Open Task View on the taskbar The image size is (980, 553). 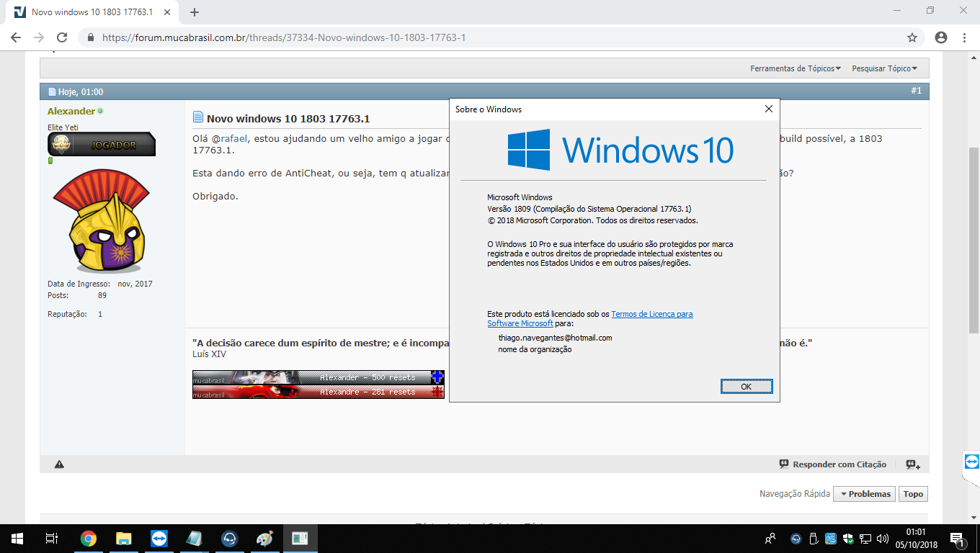[x=51, y=539]
